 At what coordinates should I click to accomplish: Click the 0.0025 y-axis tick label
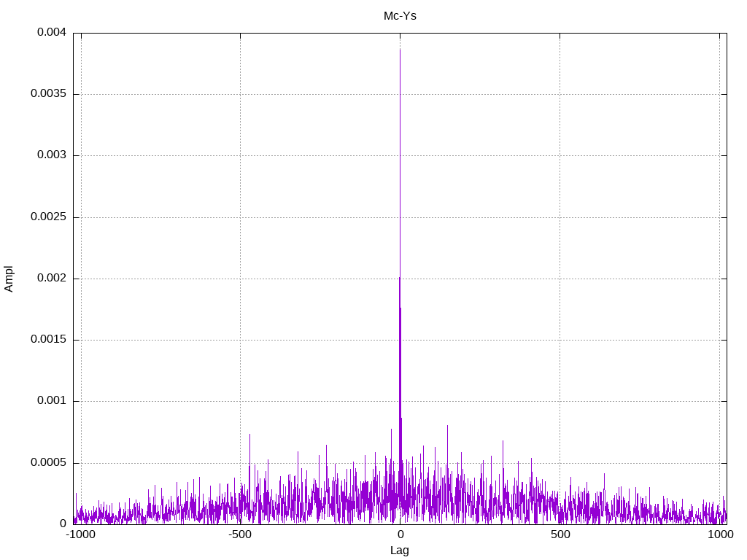[x=49, y=217]
